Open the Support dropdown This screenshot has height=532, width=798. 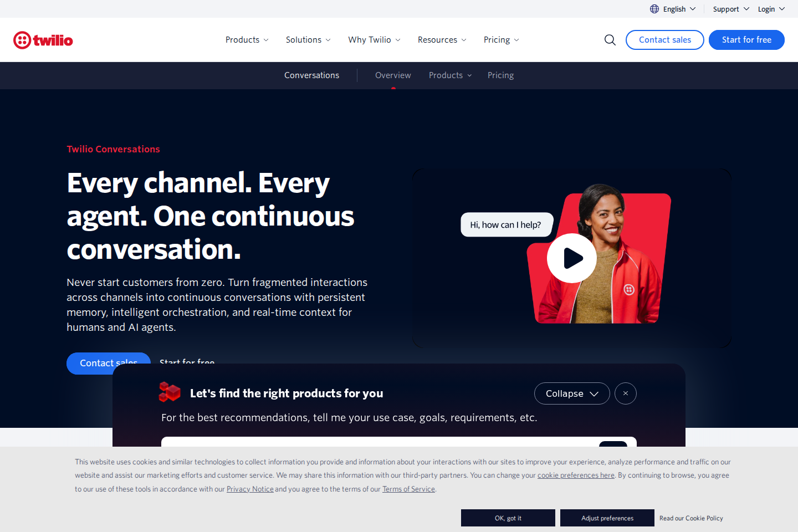pos(731,9)
